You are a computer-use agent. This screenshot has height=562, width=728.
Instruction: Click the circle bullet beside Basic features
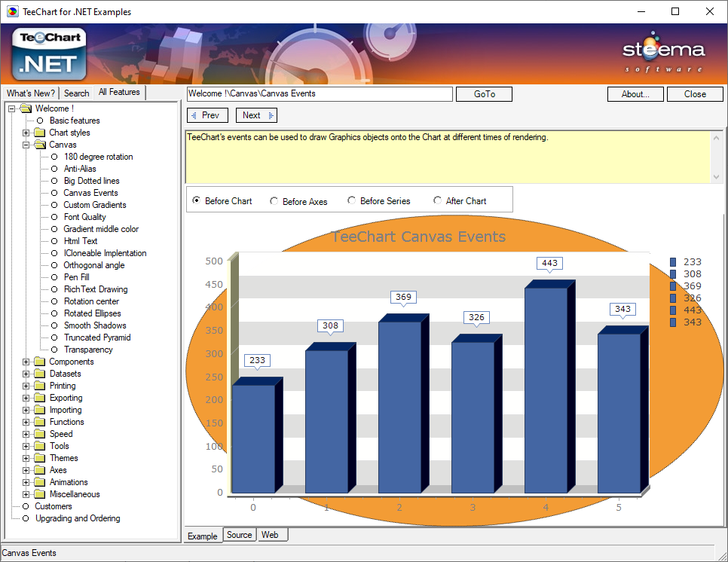click(40, 121)
